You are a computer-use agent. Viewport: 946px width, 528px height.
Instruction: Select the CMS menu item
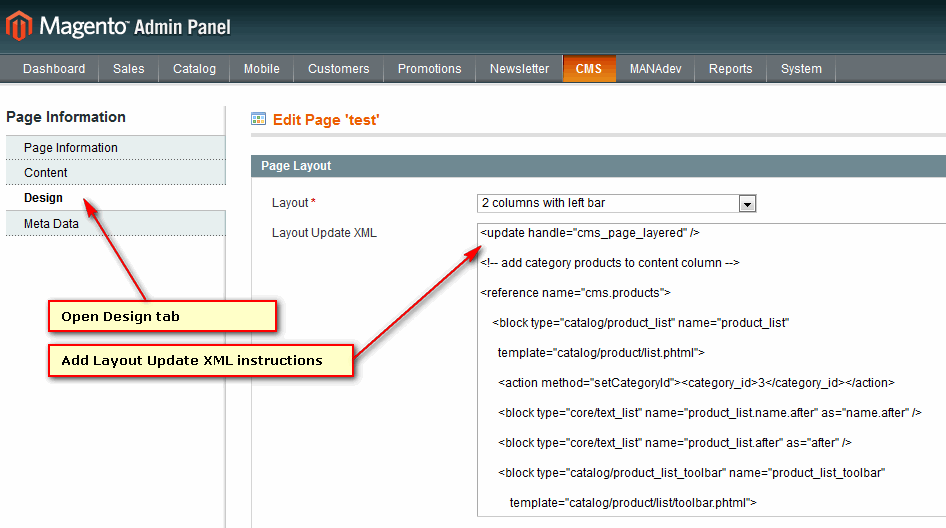[589, 69]
